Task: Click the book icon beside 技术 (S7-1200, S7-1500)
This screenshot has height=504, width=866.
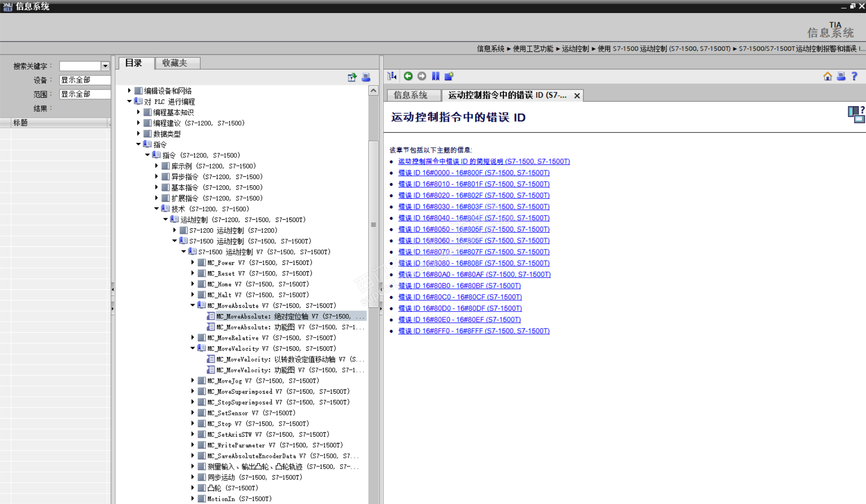Action: [165, 208]
